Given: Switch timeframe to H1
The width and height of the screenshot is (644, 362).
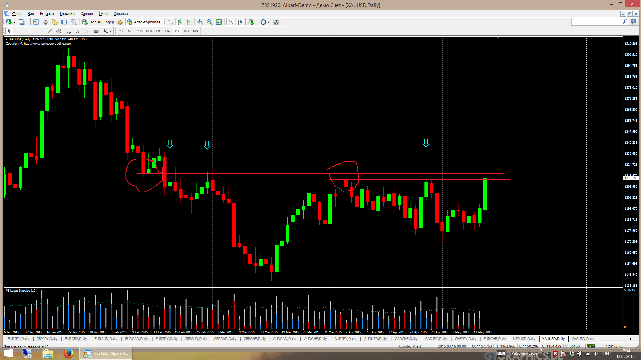Looking at the screenshot, I should [158, 31].
